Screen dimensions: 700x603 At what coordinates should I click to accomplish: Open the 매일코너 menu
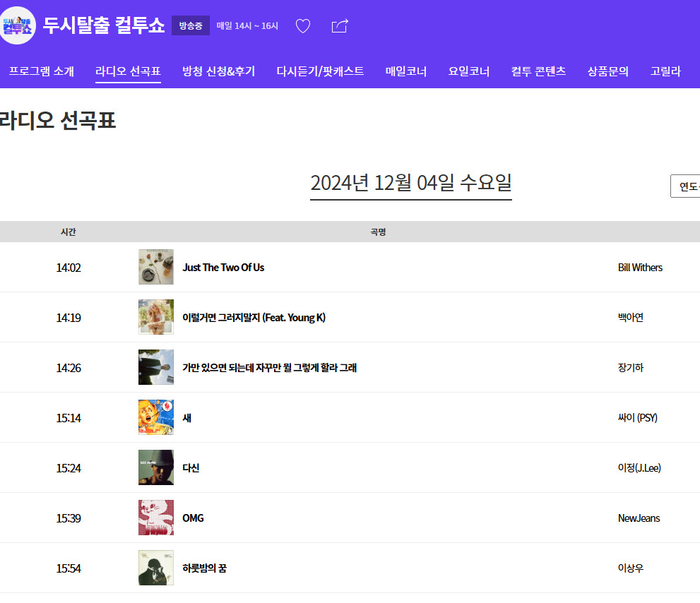tap(406, 71)
